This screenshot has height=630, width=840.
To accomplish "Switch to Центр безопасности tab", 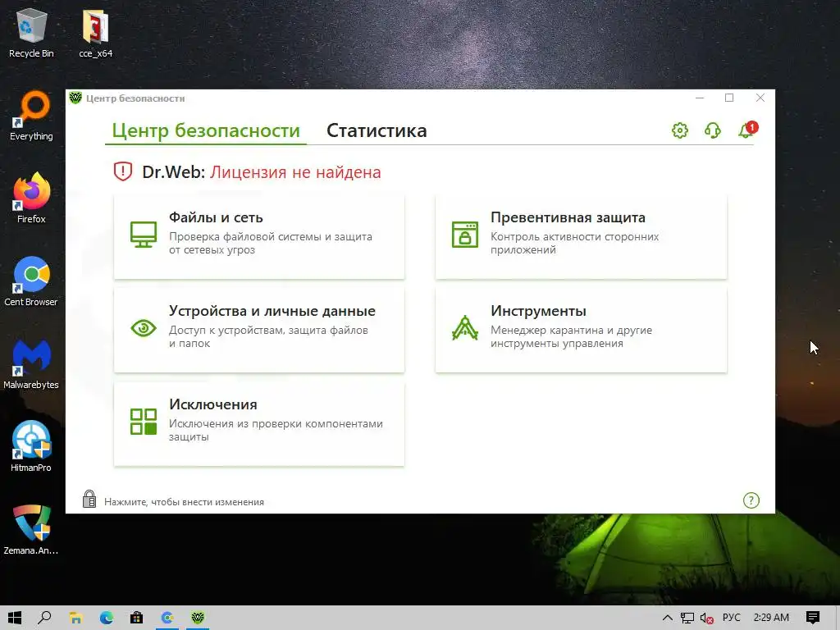I will 206,130.
